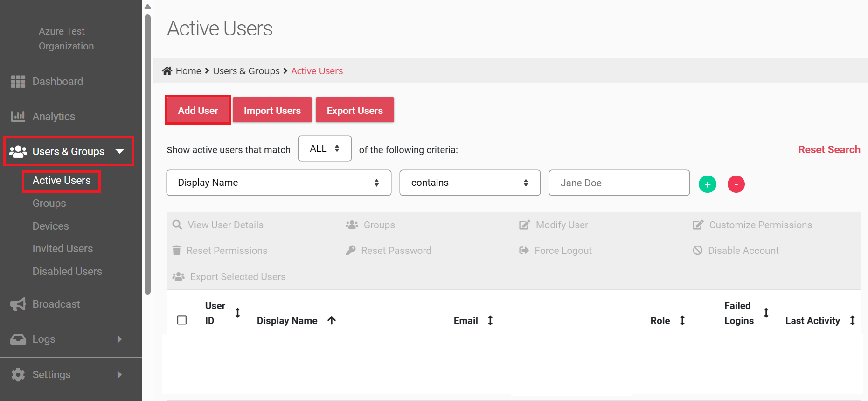Click the Display Name column header text
This screenshot has height=401, width=868.
287,321
